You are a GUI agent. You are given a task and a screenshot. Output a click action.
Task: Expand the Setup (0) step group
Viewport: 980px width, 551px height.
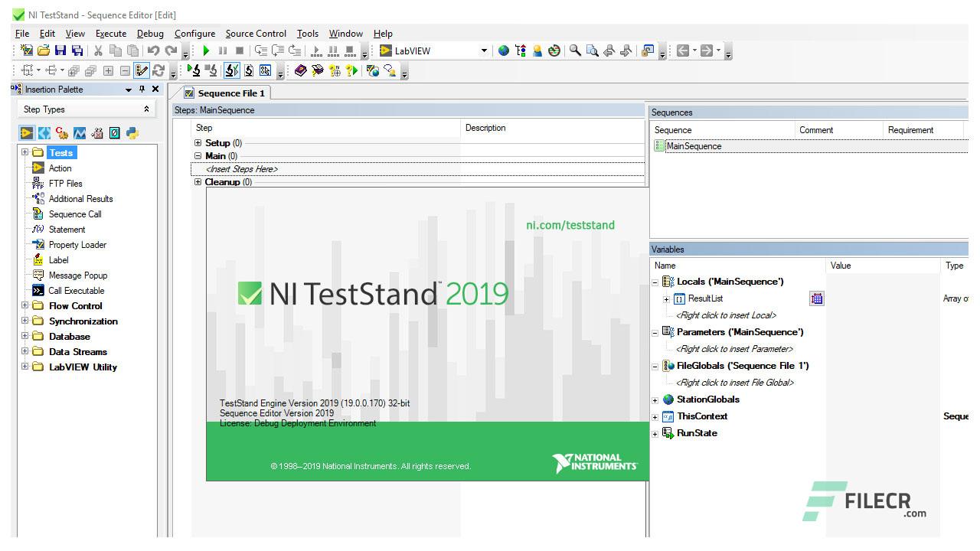[x=198, y=143]
